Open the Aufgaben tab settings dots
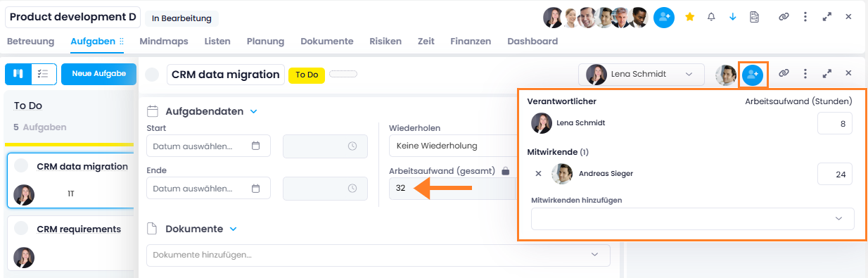Viewport: 868px width, 278px height. tap(122, 42)
